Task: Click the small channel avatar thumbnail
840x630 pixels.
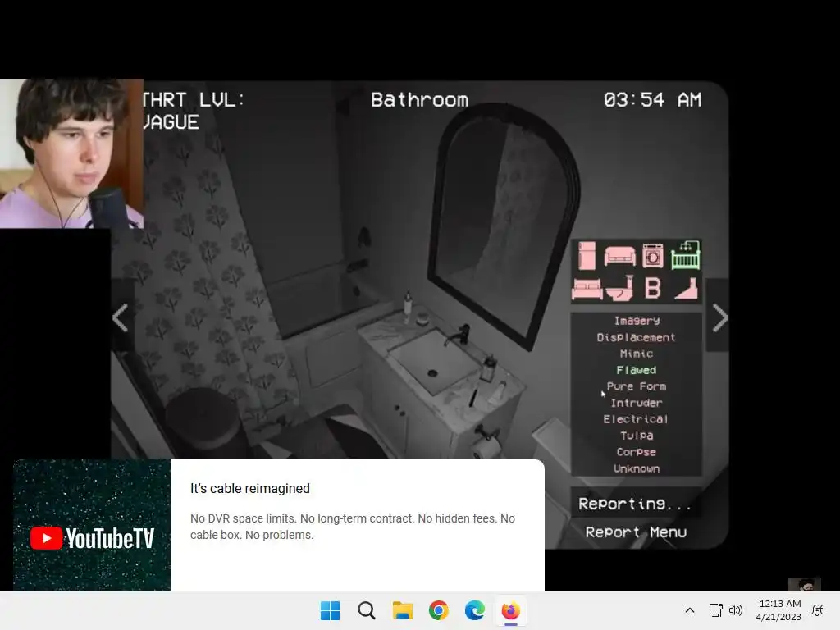Action: (x=804, y=584)
